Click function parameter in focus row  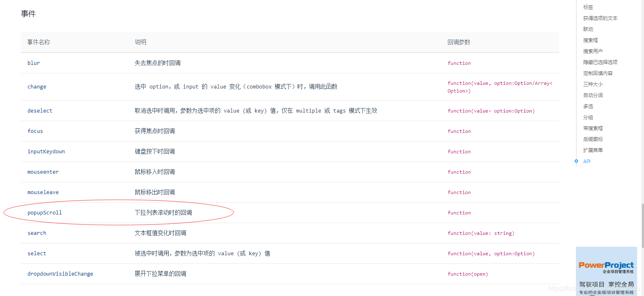tap(459, 131)
